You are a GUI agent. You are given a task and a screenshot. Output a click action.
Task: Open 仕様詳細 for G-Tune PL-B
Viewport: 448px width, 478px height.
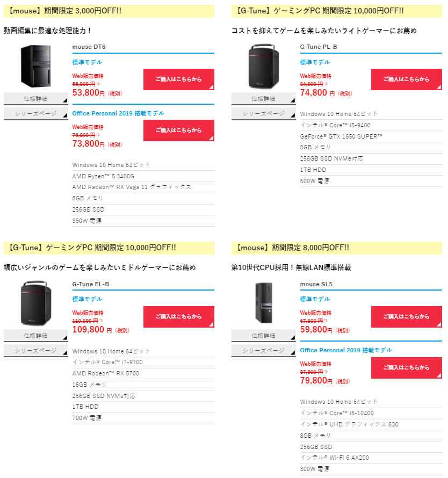pos(264,99)
